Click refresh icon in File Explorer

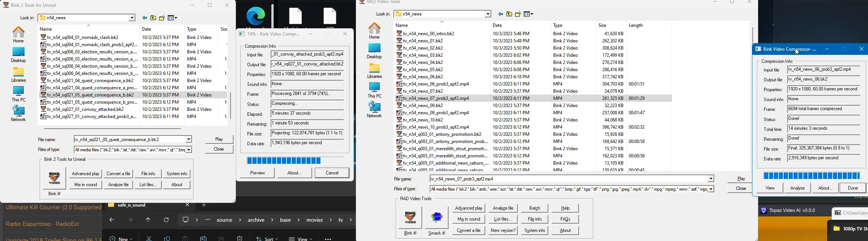166,220
